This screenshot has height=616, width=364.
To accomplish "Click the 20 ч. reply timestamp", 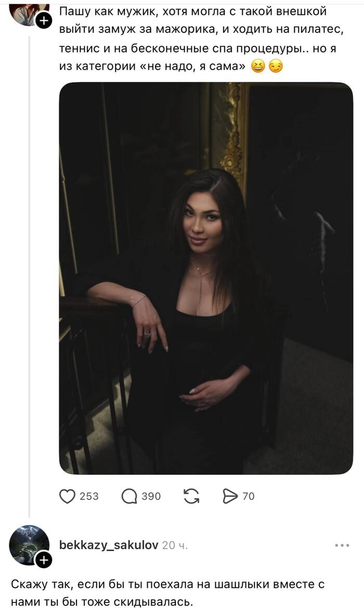I will pyautogui.click(x=175, y=545).
